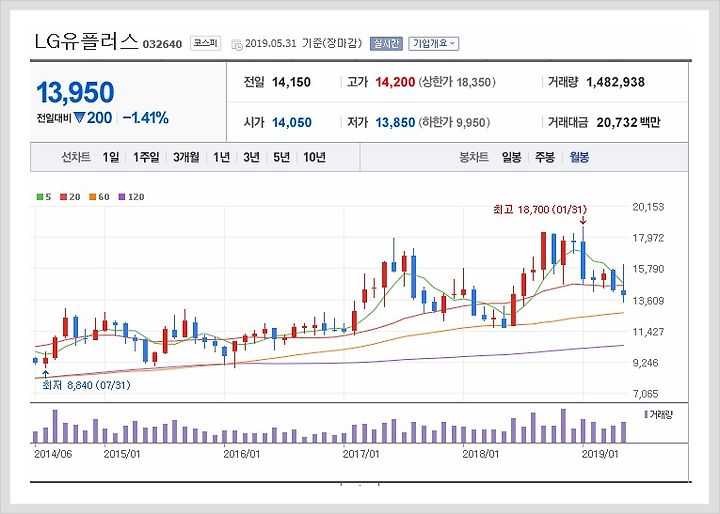Click the 최고 18,700 (01/31) high marker label

point(540,209)
